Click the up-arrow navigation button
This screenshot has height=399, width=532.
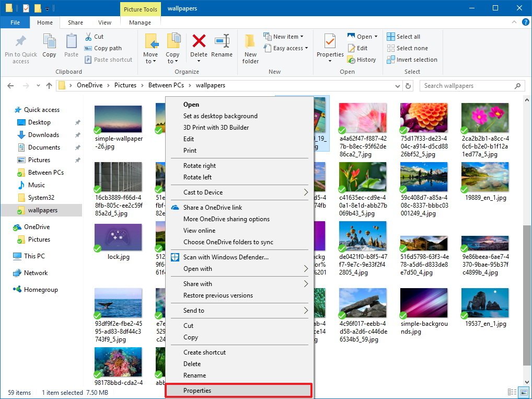(49, 86)
